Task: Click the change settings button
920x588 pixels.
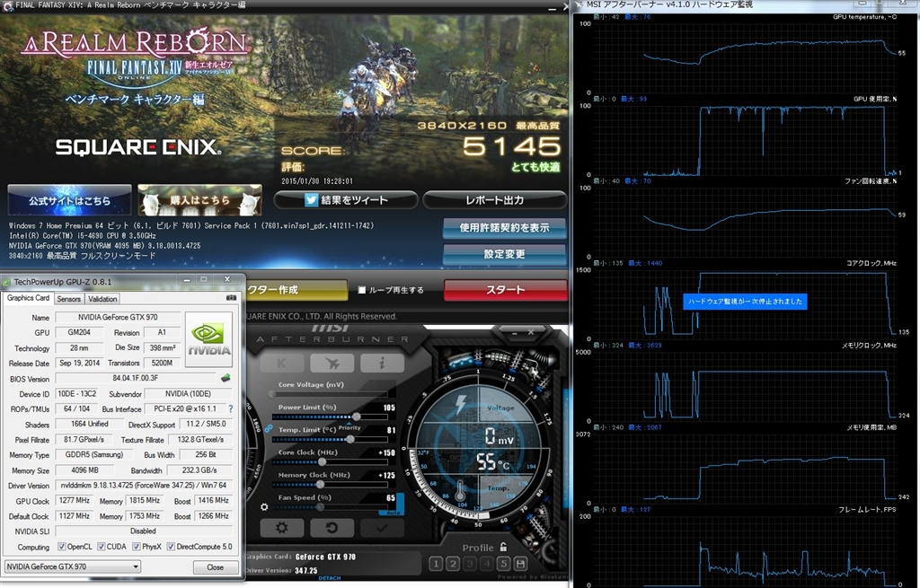Action: (504, 254)
